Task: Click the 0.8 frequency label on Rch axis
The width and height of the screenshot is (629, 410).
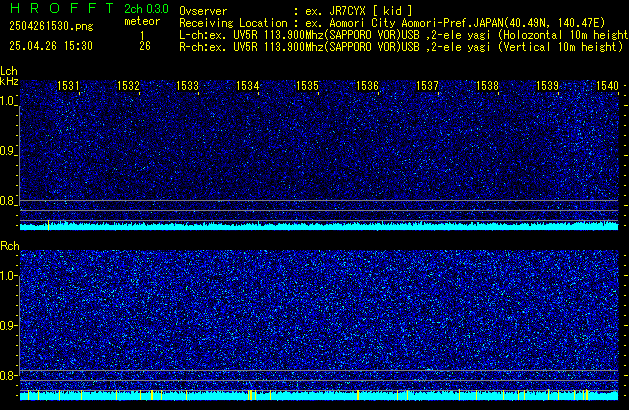Action: tap(7, 375)
